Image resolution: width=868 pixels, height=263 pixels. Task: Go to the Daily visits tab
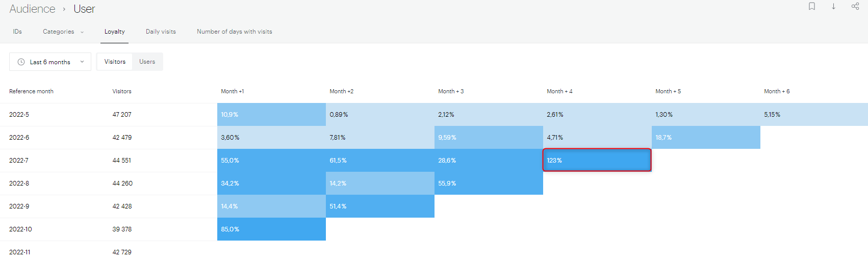161,32
